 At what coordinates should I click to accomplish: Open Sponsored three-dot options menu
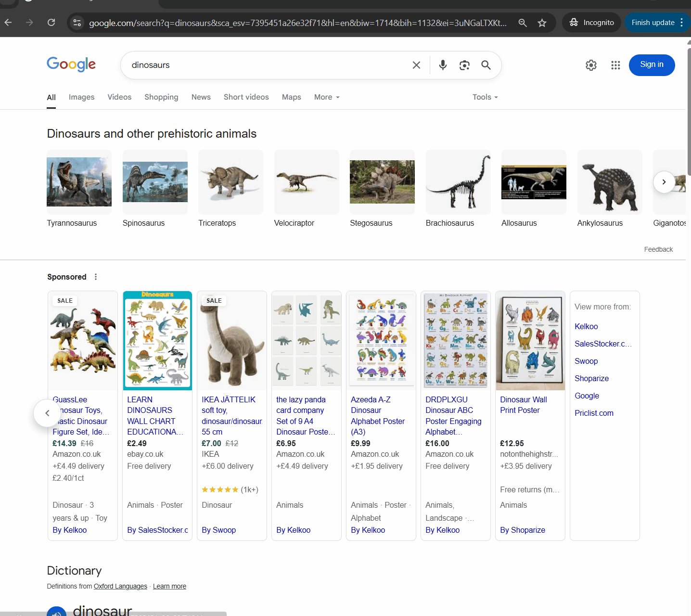tap(96, 277)
